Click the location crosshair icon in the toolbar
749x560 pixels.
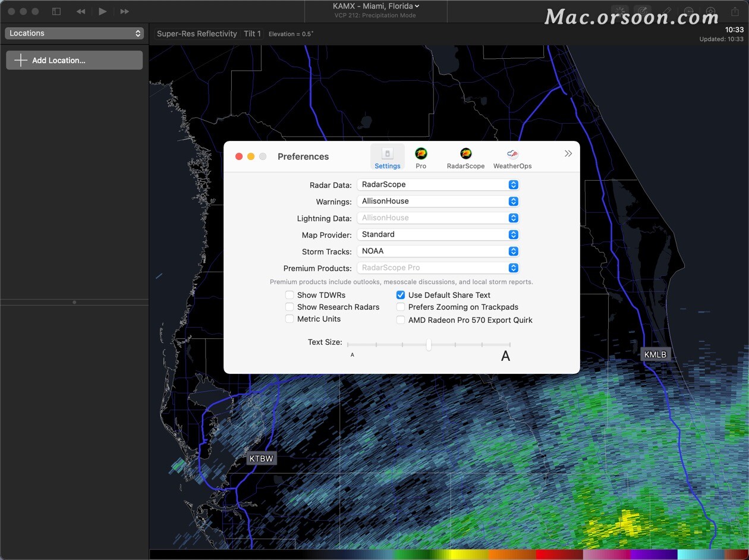tap(710, 11)
